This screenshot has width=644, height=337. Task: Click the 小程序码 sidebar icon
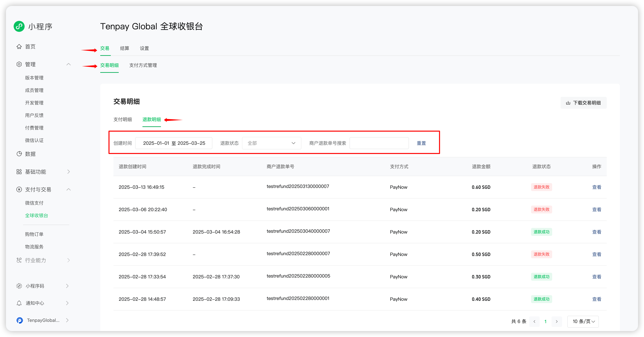[x=19, y=286]
